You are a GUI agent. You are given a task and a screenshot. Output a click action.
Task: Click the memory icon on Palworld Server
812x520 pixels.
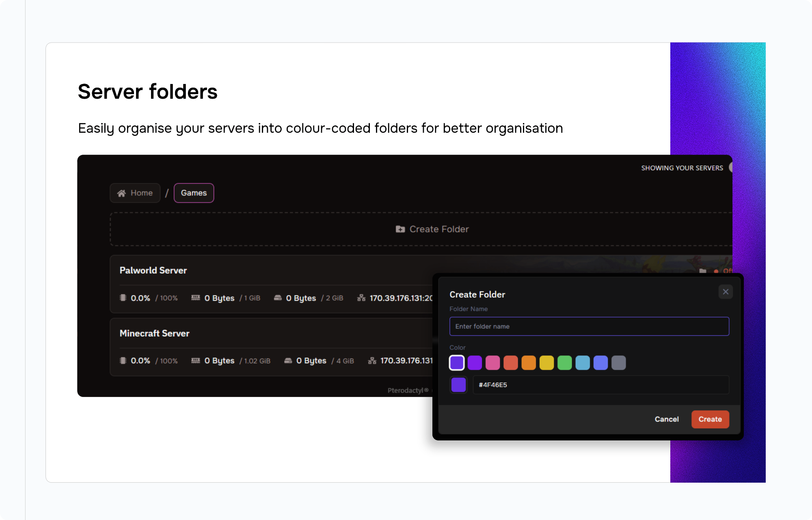click(196, 298)
